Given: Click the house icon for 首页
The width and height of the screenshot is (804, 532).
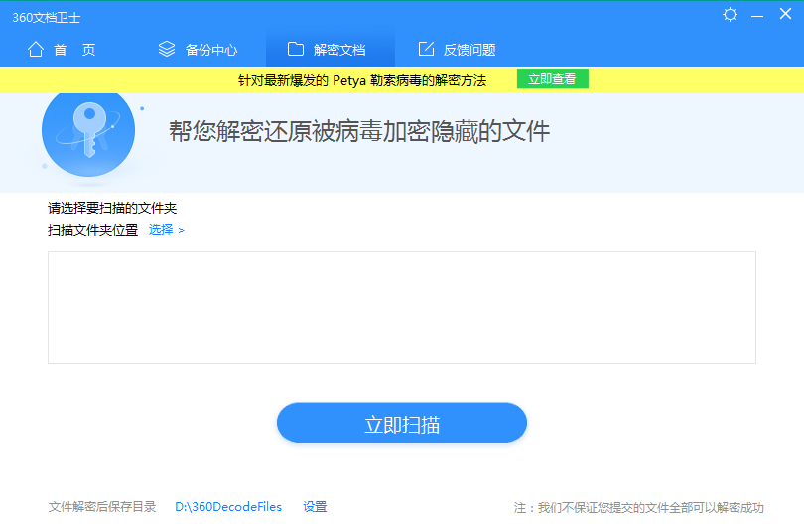Looking at the screenshot, I should click(36, 50).
